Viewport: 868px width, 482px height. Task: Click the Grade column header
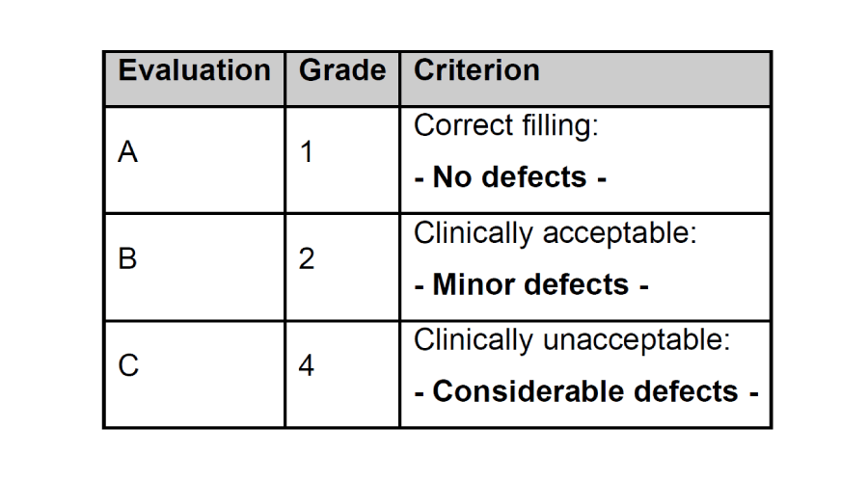point(342,70)
